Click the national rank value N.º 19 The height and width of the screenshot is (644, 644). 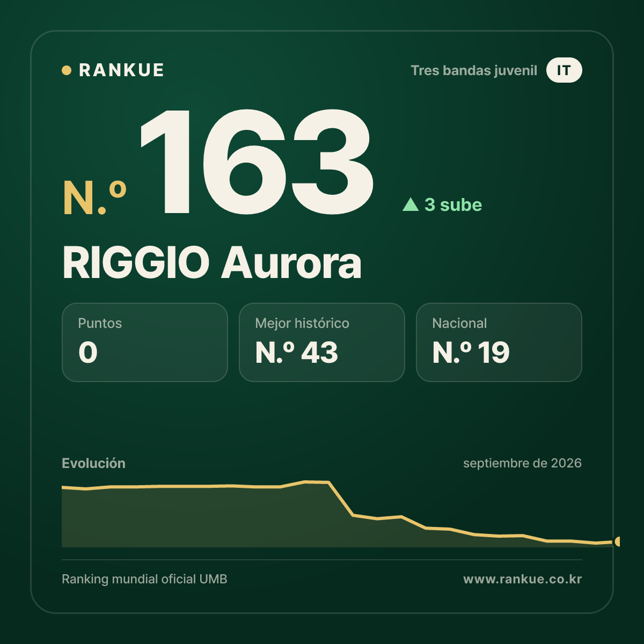471,353
